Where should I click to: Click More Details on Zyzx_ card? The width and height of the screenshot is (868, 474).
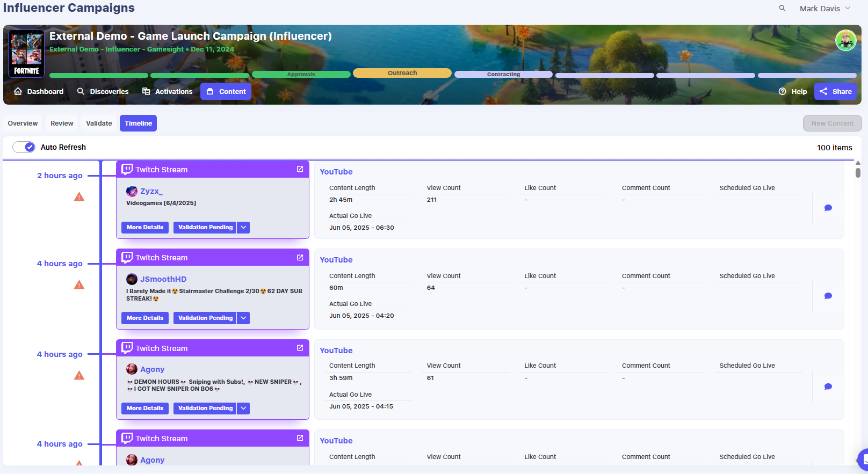click(x=145, y=227)
